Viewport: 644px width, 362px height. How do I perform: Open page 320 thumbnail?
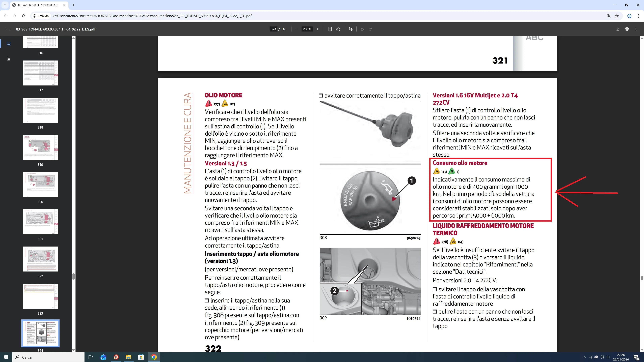(x=40, y=185)
